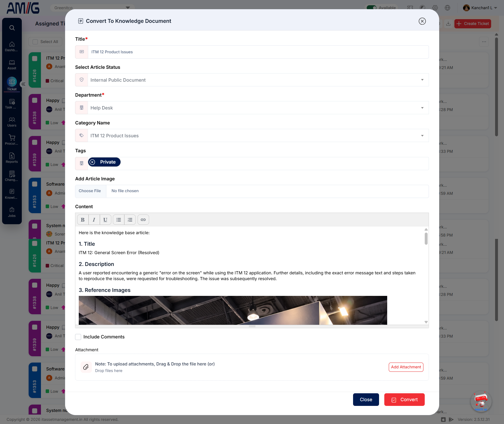The image size is (504, 424).
Task: Toggle underline formatting in Content editor
Action: pos(105,220)
